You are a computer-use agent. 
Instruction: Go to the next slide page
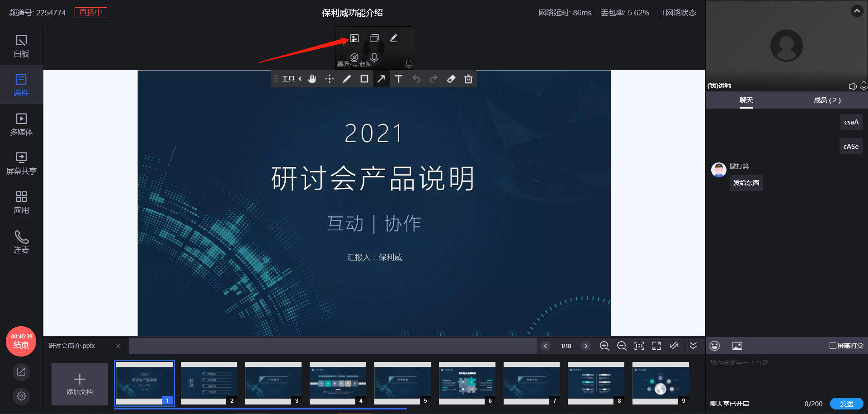tap(586, 346)
